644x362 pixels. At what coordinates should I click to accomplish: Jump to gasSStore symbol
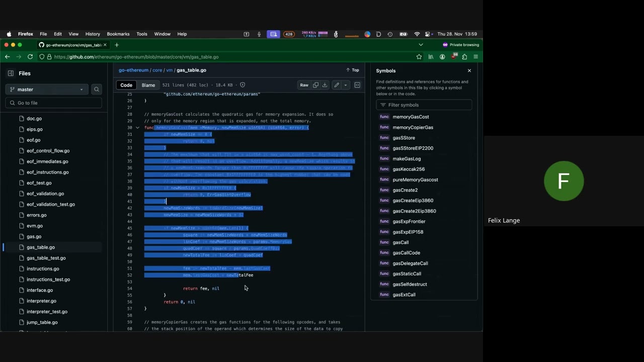404,138
